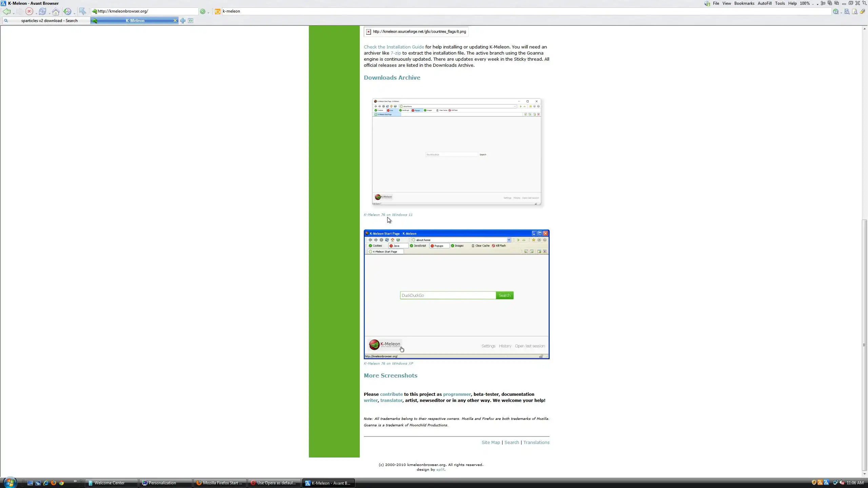Follow the Downloads Archive link

coord(392,78)
